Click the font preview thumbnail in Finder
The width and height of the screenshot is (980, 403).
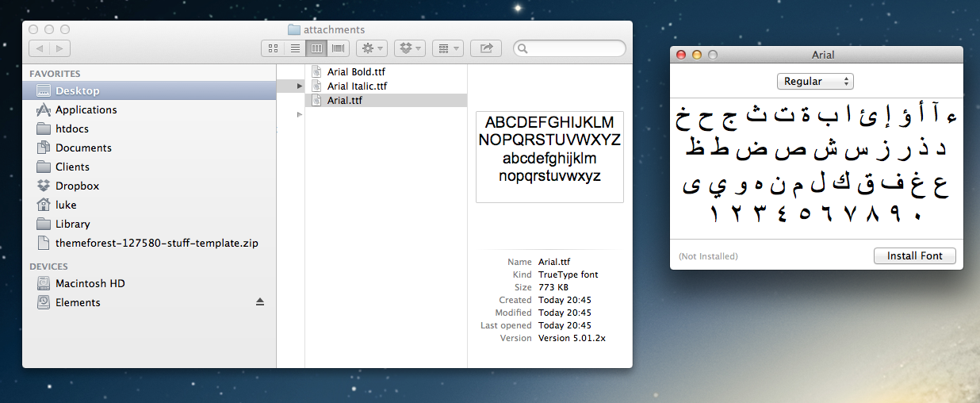click(x=549, y=156)
